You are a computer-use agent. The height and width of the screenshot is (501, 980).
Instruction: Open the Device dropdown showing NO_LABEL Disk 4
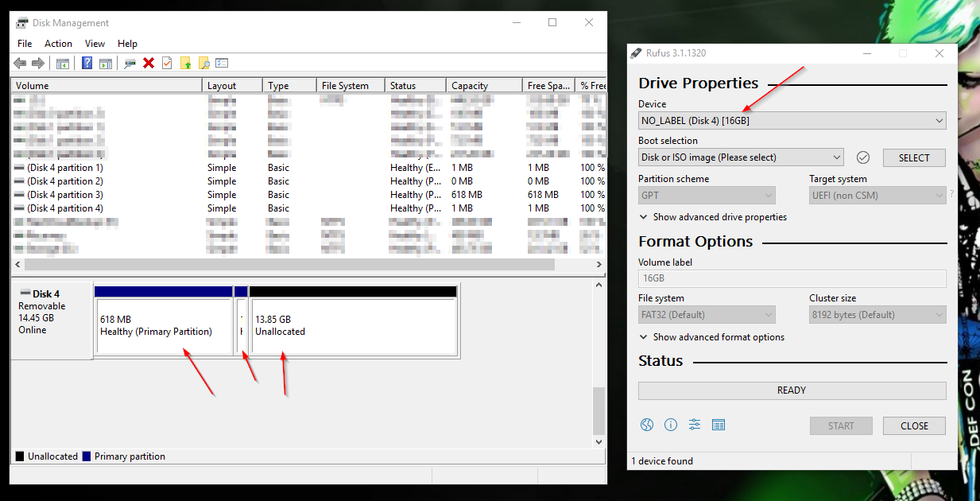792,121
